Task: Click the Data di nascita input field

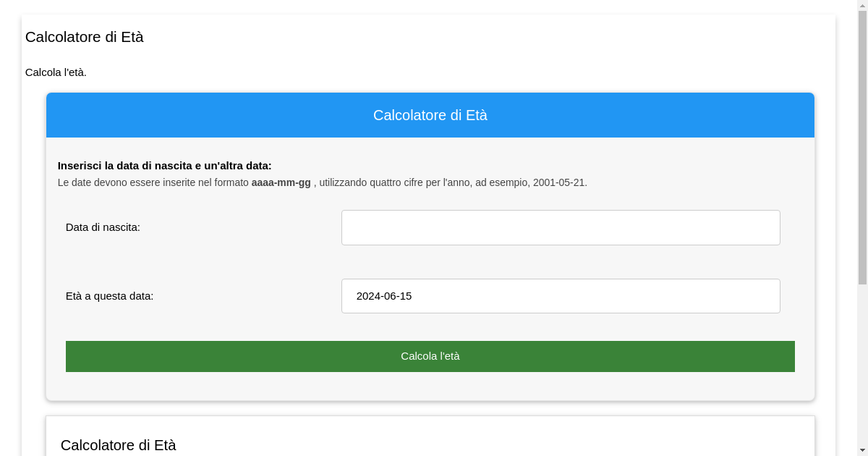Action: [561, 228]
